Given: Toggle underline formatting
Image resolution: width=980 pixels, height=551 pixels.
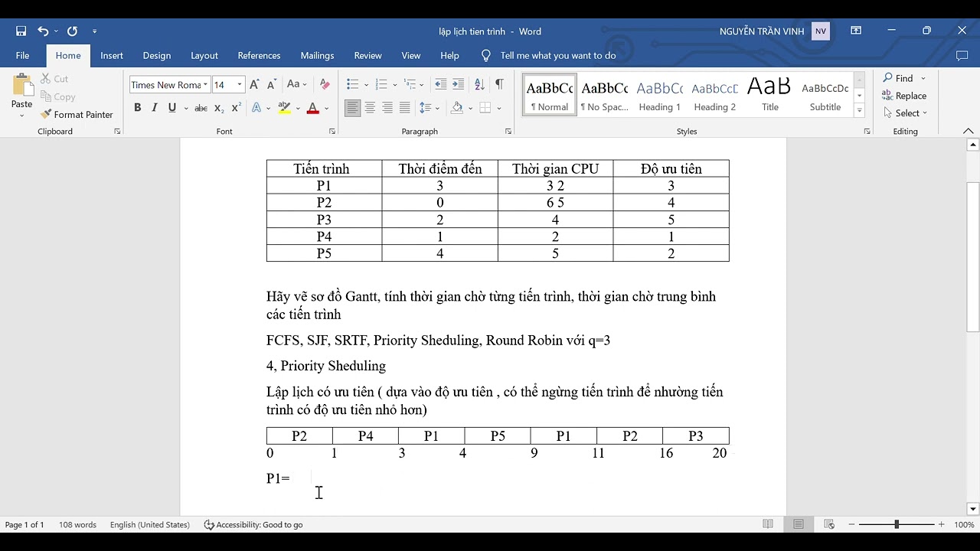Looking at the screenshot, I should coord(171,108).
